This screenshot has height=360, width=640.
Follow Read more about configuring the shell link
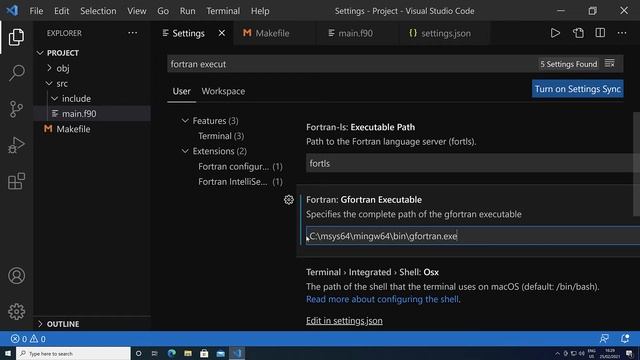(x=383, y=299)
